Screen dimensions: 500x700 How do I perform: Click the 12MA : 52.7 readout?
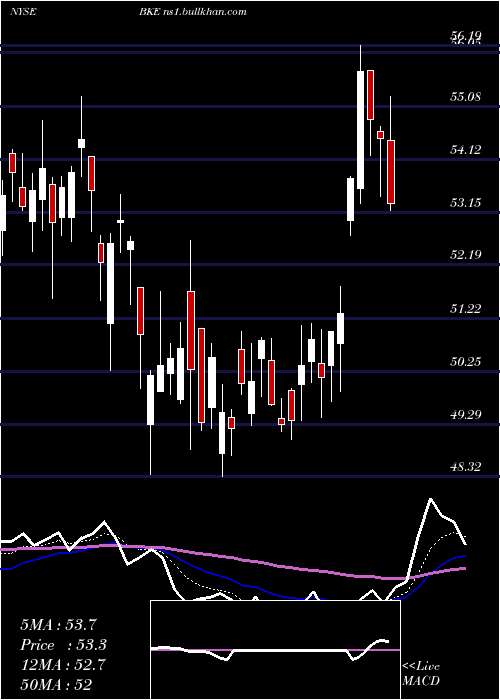coord(62,665)
